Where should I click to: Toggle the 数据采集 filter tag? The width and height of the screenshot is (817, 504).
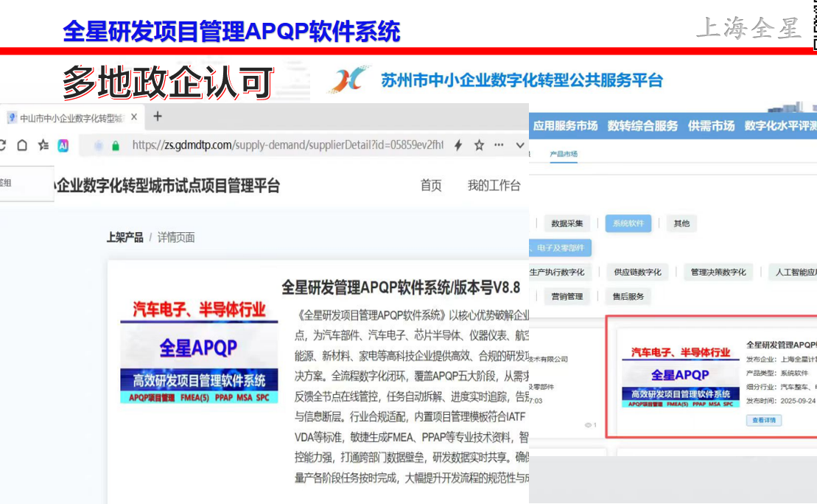567,223
